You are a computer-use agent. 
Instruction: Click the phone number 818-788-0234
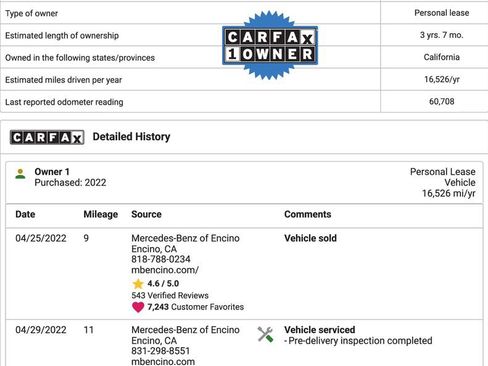161,259
